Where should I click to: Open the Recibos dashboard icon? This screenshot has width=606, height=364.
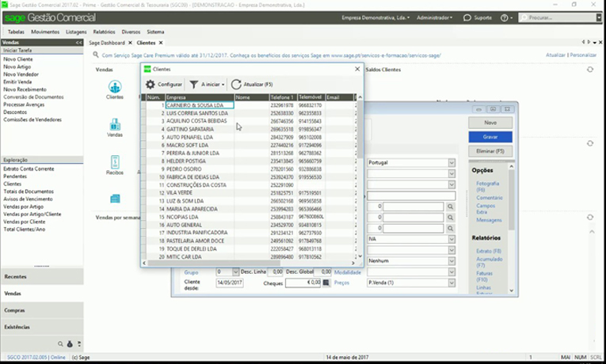(115, 161)
